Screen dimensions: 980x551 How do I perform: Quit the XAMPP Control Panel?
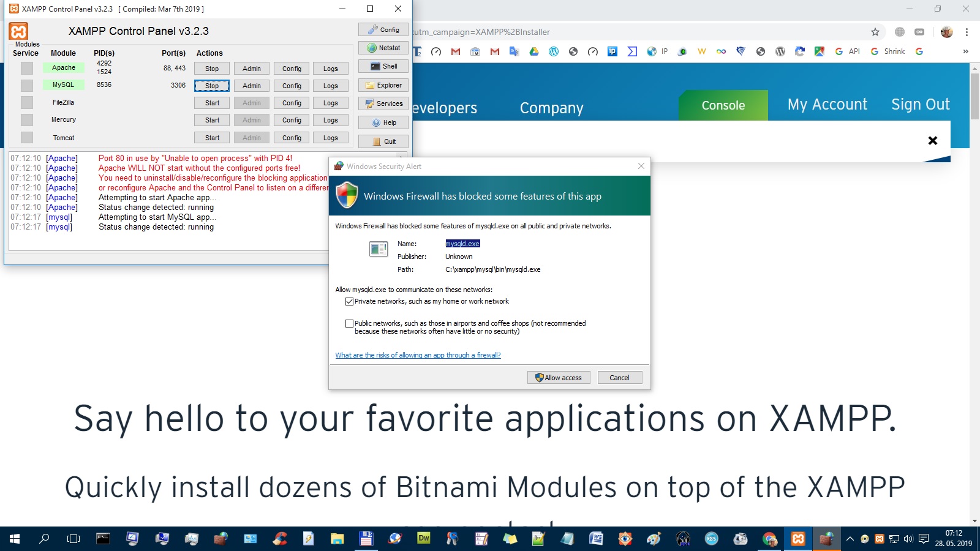pyautogui.click(x=383, y=141)
